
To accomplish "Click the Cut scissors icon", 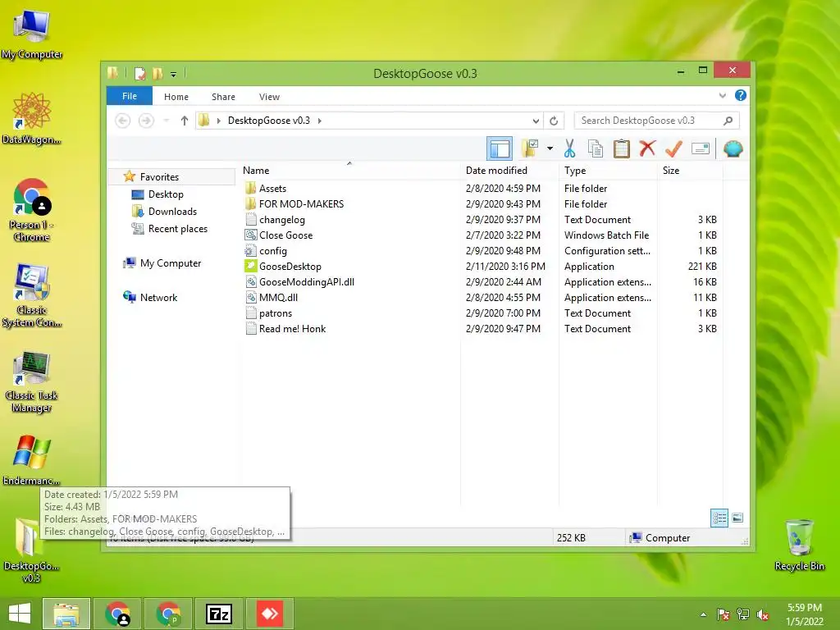I will 569,148.
